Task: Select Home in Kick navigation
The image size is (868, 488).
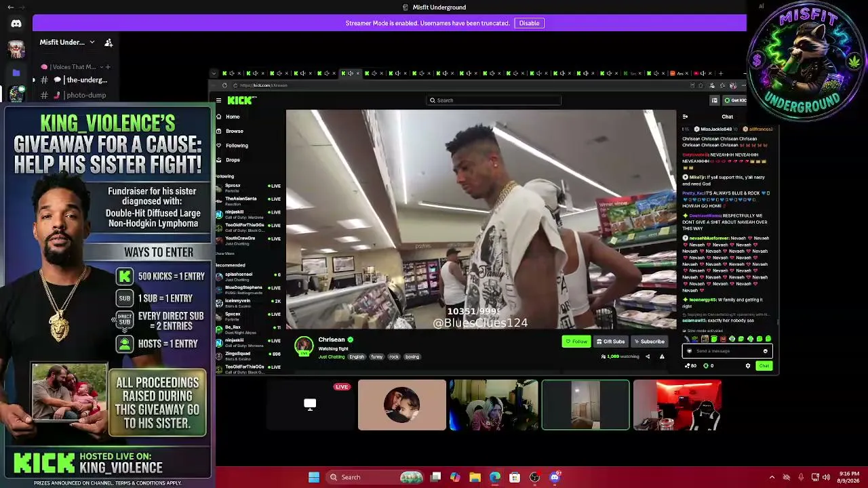Action: 233,117
